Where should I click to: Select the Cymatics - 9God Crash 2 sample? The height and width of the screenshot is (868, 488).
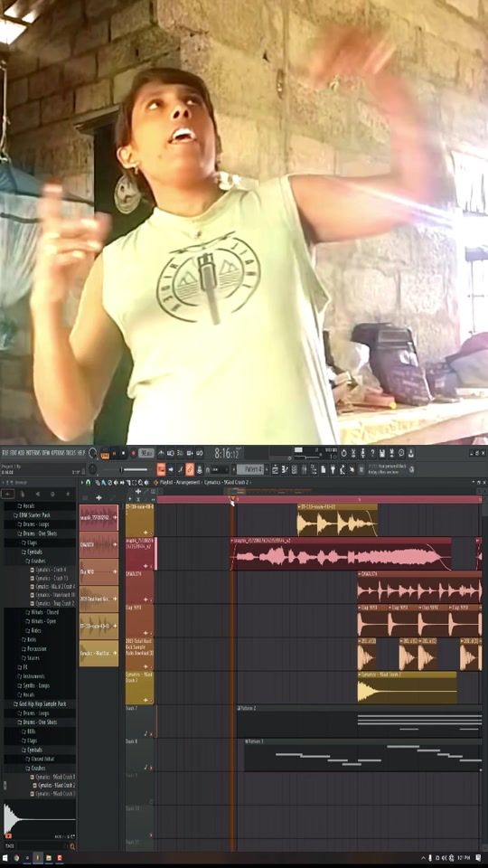tap(52, 786)
